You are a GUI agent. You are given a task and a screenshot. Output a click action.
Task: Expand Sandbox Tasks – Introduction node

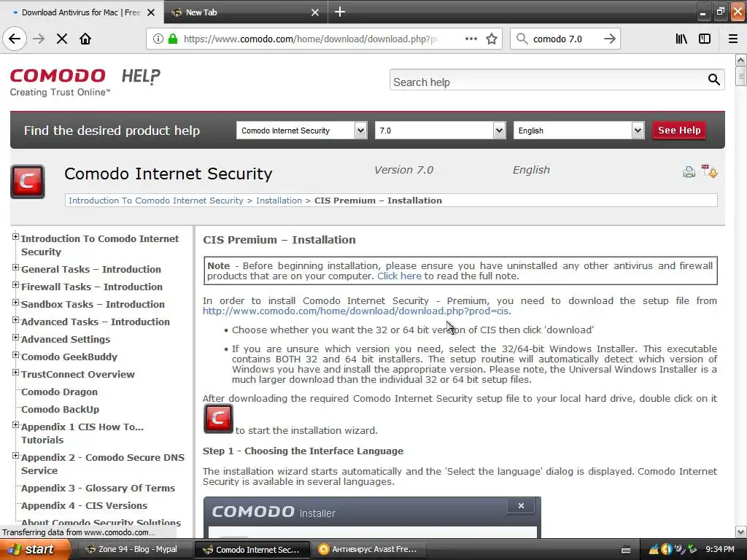15,303
